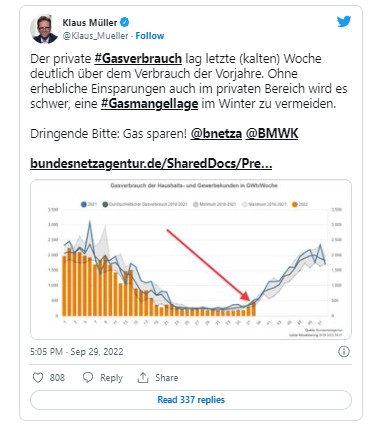Follow the @Klaus_Mueller account
Viewport: 387px width, 436px height.
click(x=150, y=36)
